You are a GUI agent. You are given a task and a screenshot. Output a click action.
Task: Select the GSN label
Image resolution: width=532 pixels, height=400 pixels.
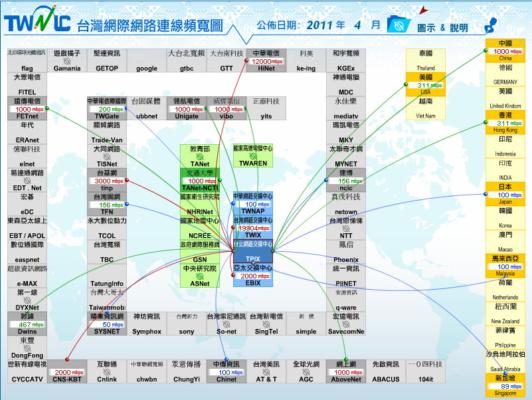tap(200, 259)
